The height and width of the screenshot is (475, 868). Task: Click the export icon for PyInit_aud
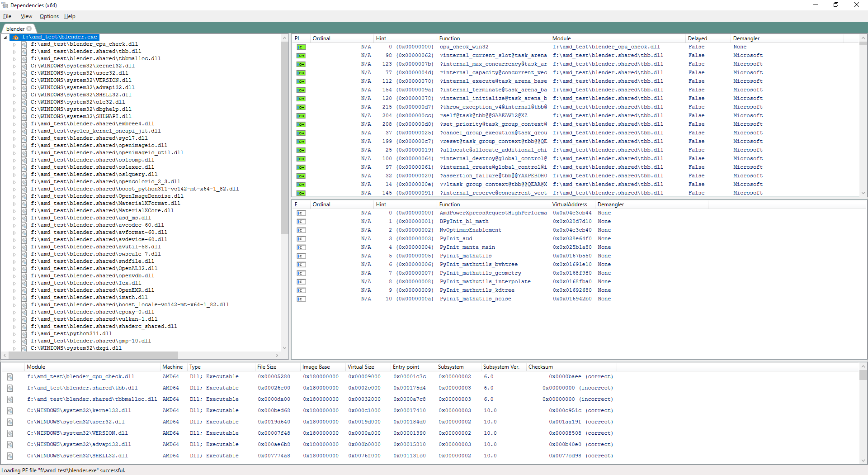(x=301, y=239)
